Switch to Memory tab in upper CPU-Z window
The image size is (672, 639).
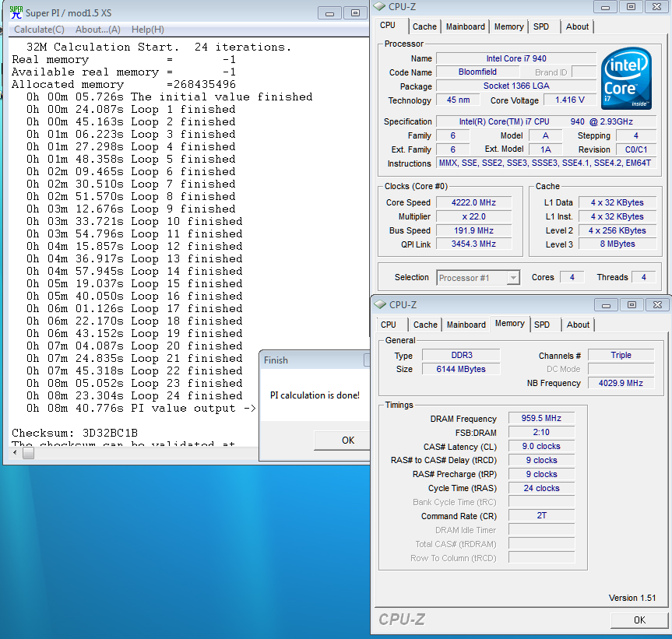tap(508, 26)
